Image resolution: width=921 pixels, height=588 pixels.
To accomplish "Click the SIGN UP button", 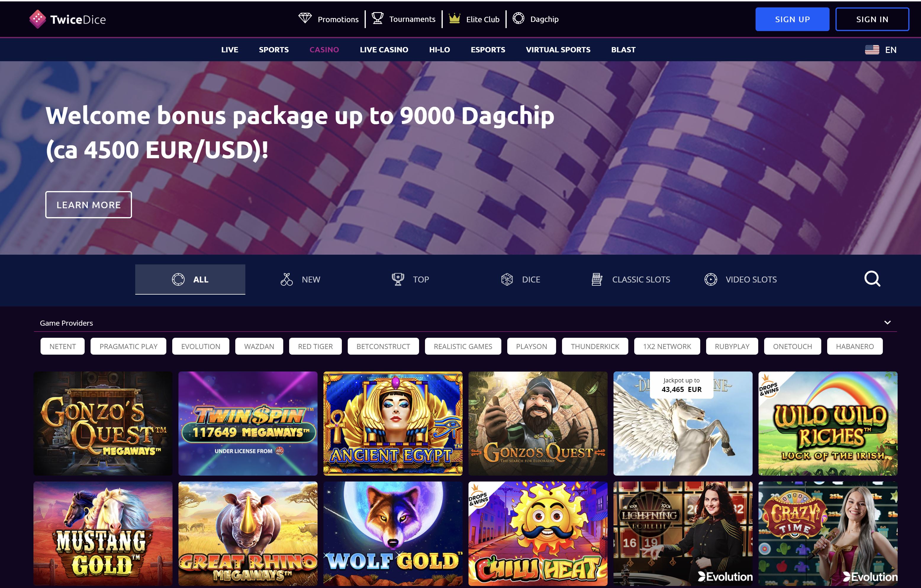I will pos(792,19).
